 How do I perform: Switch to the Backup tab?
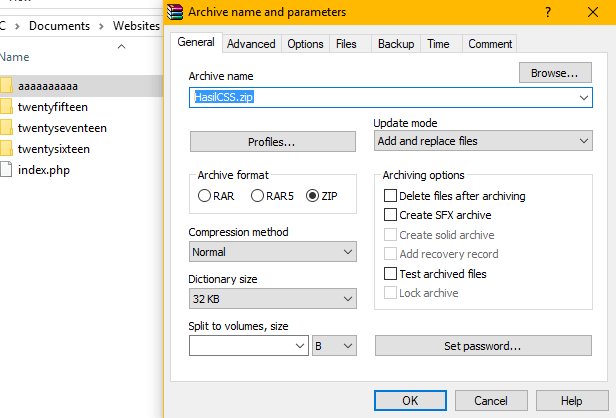tap(396, 44)
